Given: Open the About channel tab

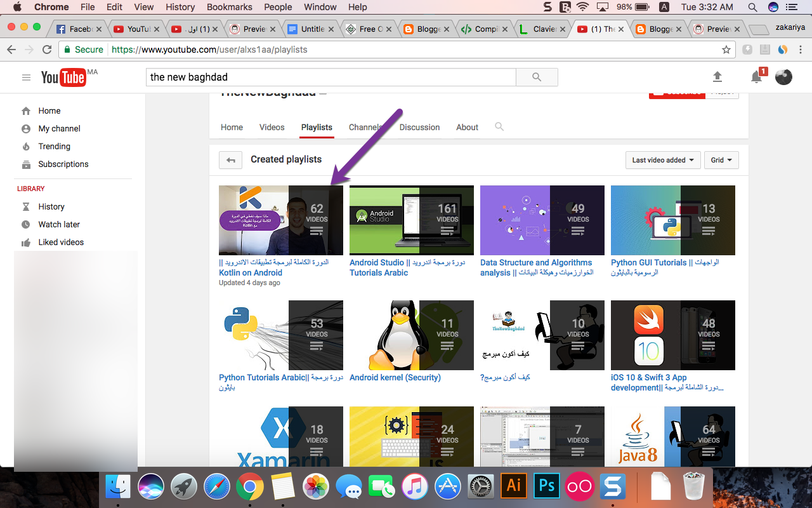Looking at the screenshot, I should click(x=467, y=127).
